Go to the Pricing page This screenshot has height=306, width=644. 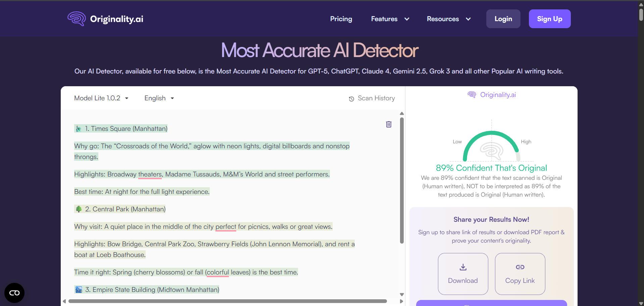click(341, 19)
